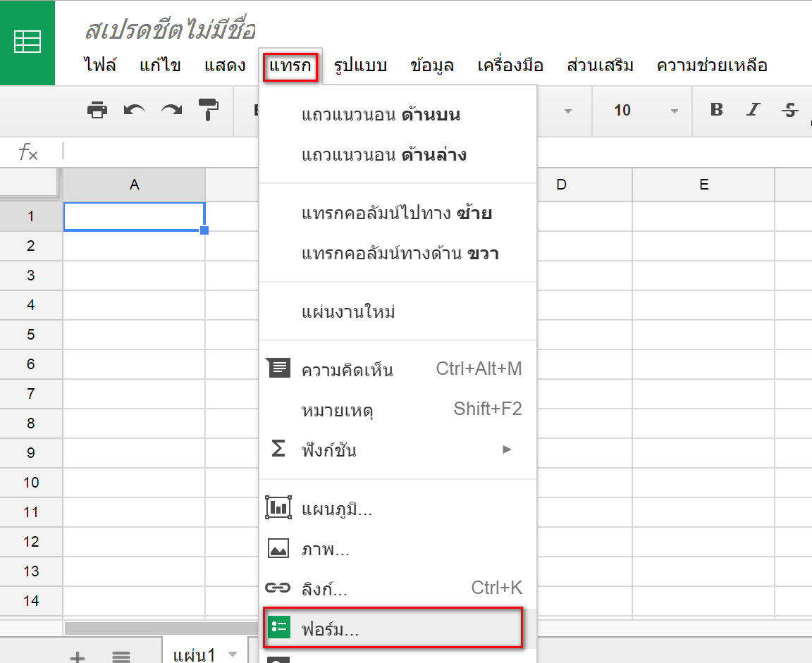The height and width of the screenshot is (663, 812).
Task: Open the แก้ไข menu
Action: tap(160, 66)
